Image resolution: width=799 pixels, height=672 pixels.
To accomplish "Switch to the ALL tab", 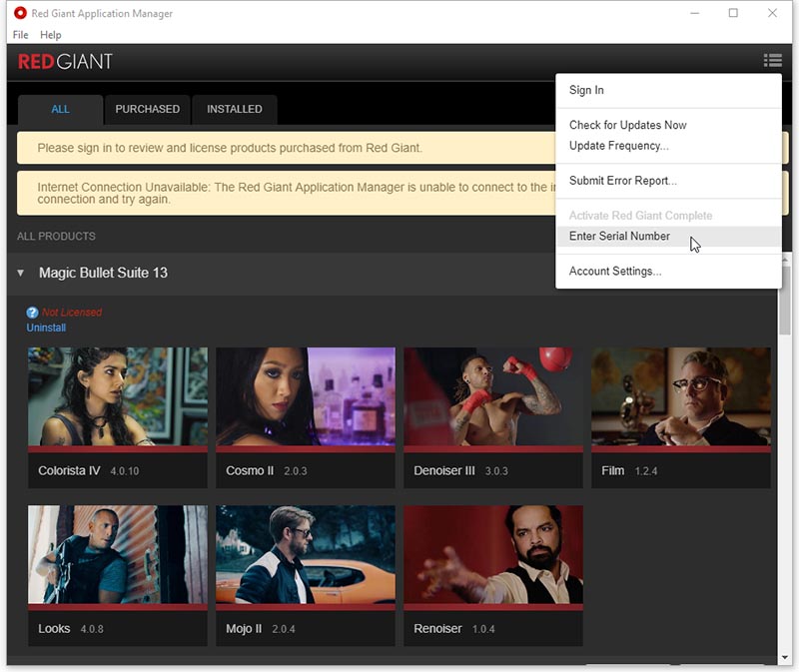I will click(x=61, y=109).
